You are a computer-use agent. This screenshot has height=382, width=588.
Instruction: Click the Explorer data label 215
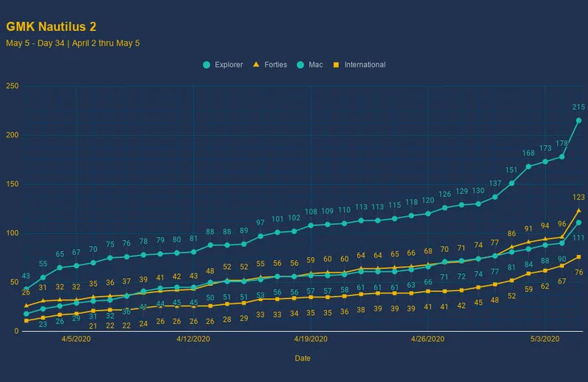click(578, 107)
